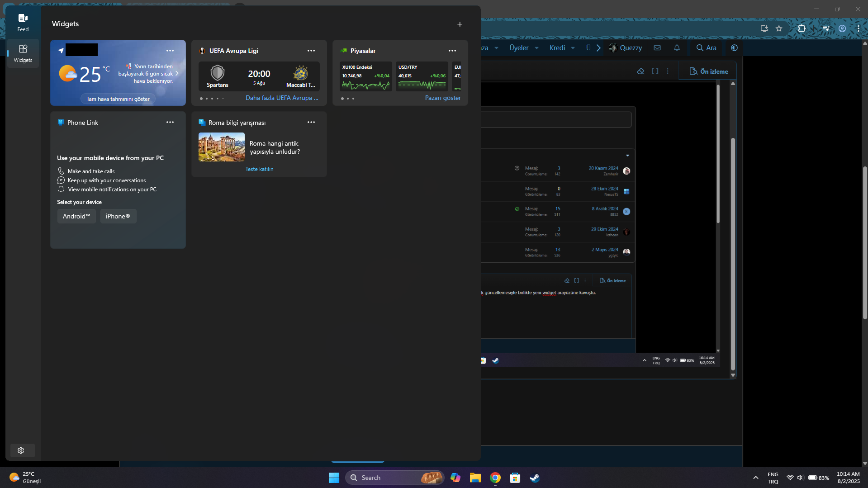Expand the weather forecast alert chevron

click(x=177, y=73)
